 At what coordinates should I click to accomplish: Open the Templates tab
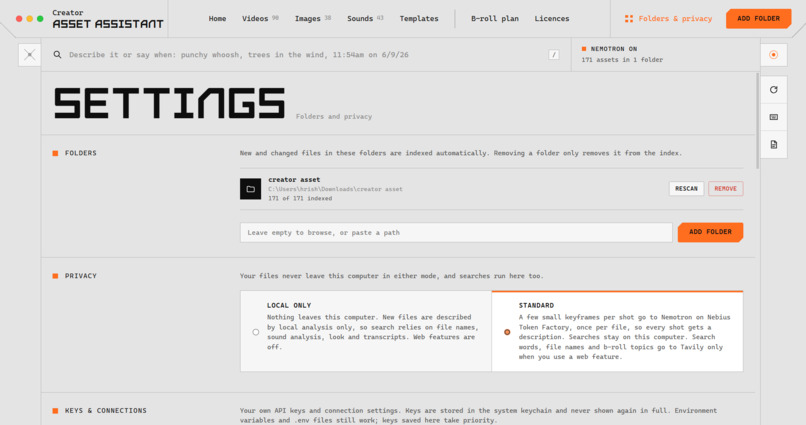pyautogui.click(x=419, y=19)
